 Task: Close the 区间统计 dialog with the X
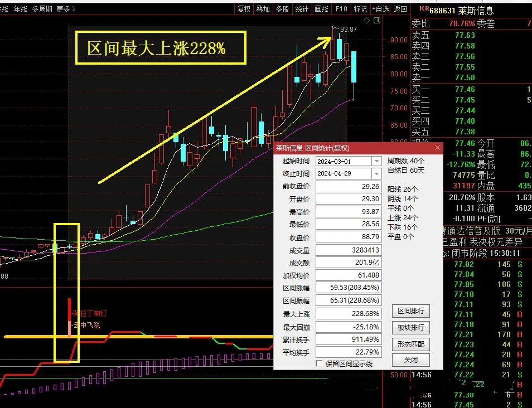pyautogui.click(x=437, y=148)
